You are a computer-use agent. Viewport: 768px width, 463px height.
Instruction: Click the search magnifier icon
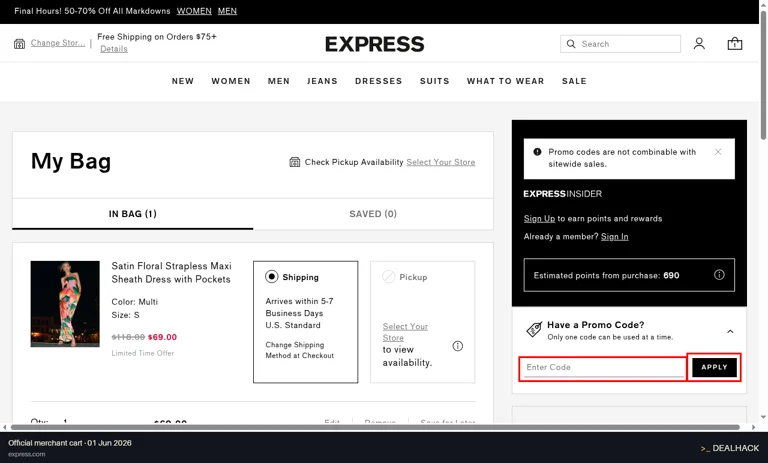571,44
